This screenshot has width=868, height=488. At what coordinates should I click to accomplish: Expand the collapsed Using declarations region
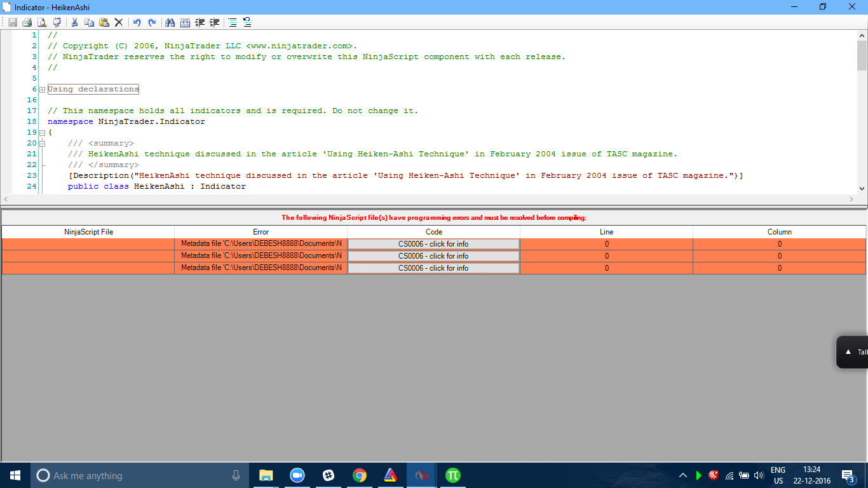tap(42, 90)
